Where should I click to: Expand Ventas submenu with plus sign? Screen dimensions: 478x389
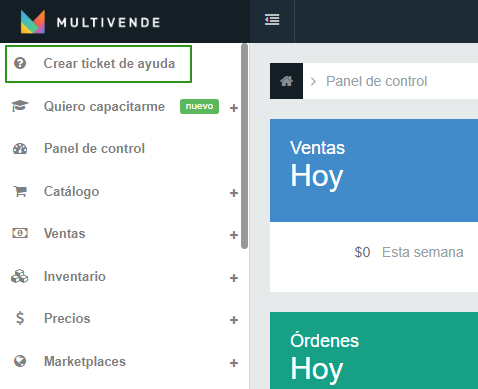(x=234, y=235)
